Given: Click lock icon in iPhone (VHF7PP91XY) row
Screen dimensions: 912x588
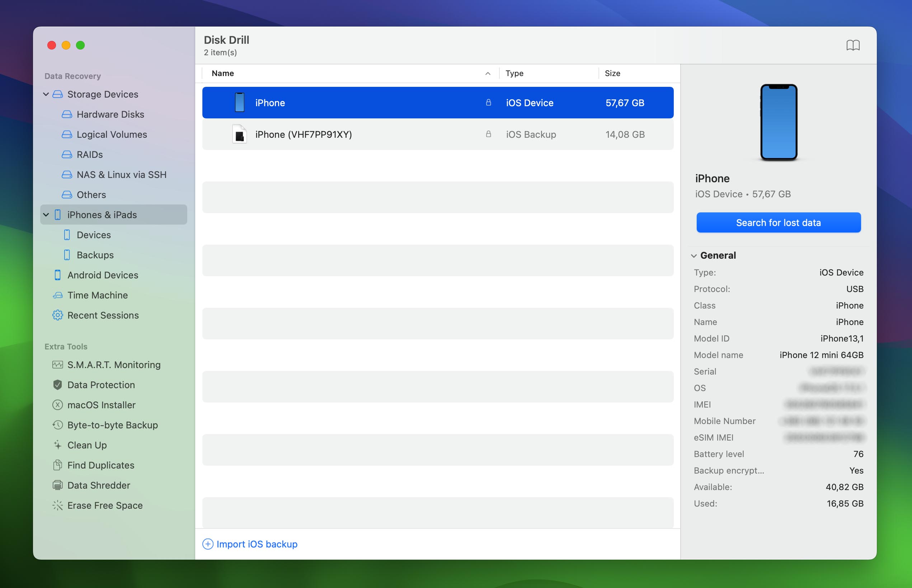Looking at the screenshot, I should pos(488,134).
